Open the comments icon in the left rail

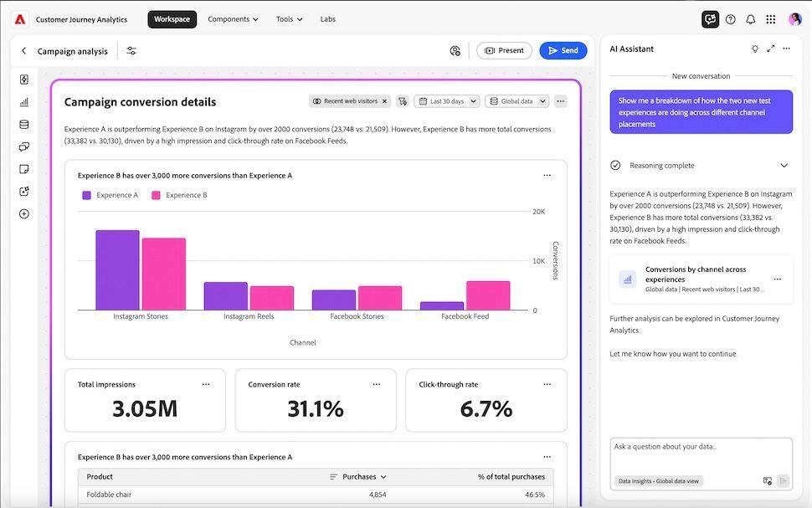(x=24, y=146)
